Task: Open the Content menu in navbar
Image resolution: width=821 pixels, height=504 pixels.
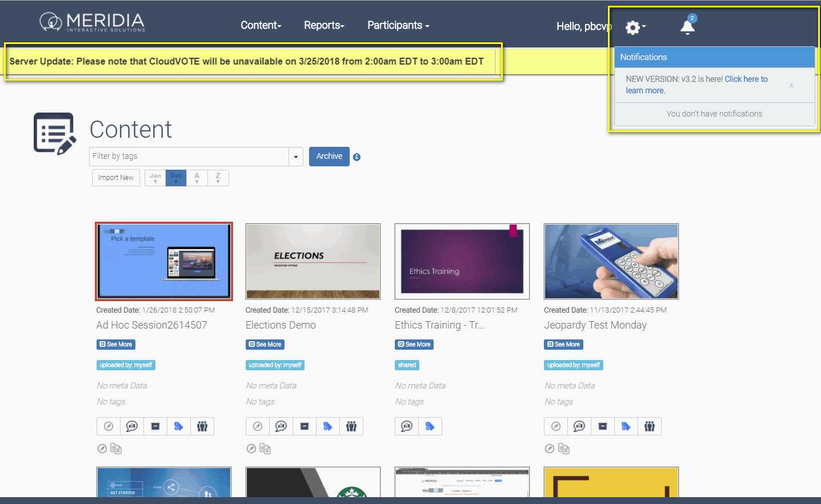Action: point(261,25)
